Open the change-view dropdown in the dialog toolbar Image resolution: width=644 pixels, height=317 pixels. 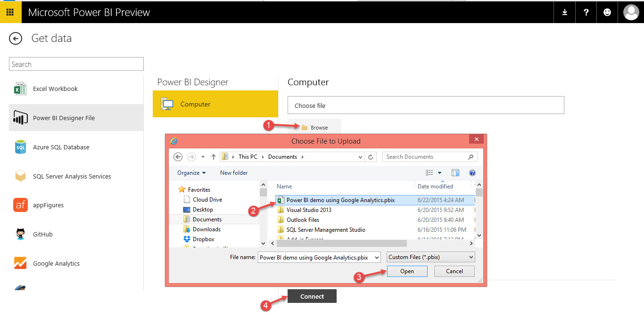click(x=439, y=172)
